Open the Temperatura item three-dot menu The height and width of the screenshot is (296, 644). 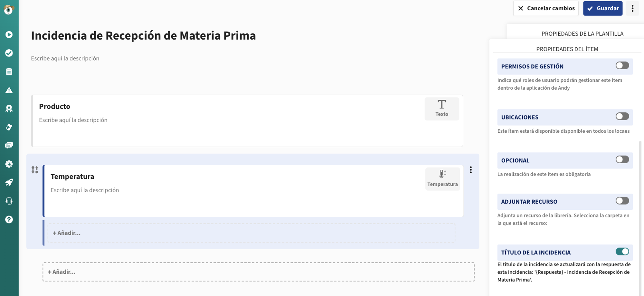(471, 170)
